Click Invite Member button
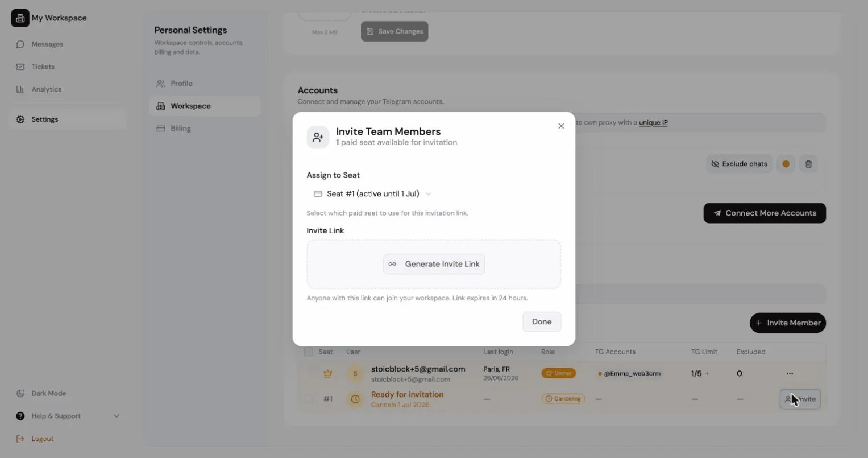The image size is (868, 458). [788, 323]
